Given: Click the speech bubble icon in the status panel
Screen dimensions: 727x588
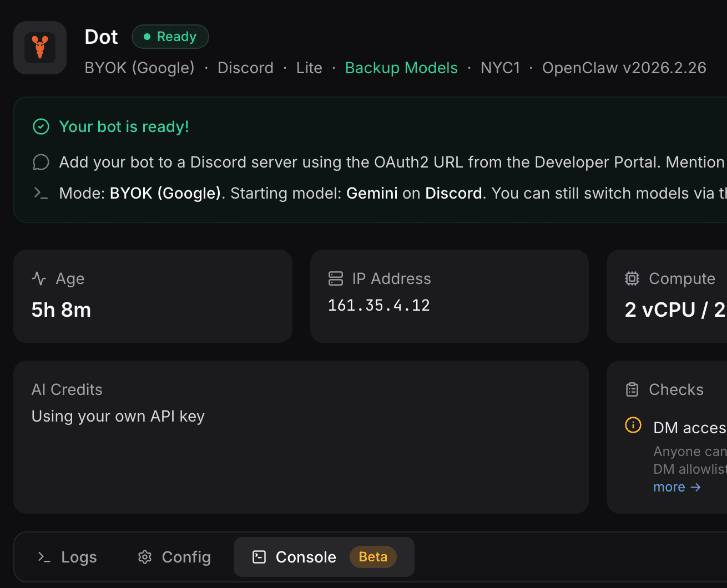Looking at the screenshot, I should (41, 162).
